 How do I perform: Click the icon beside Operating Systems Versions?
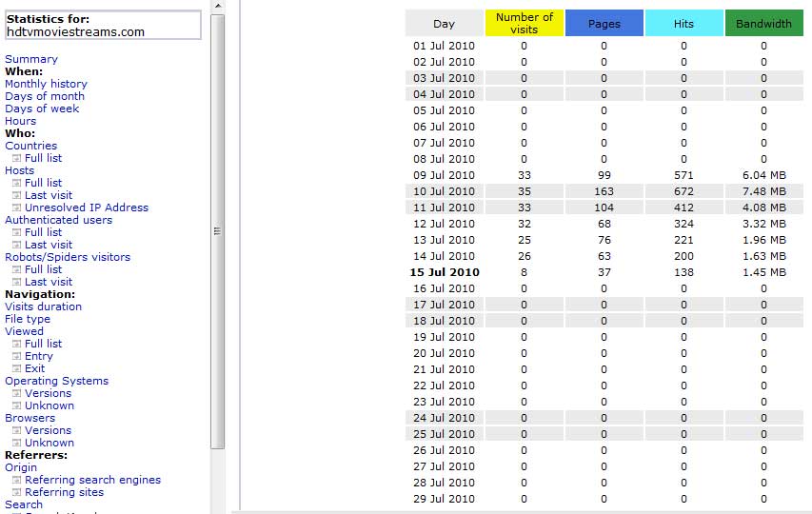point(16,394)
